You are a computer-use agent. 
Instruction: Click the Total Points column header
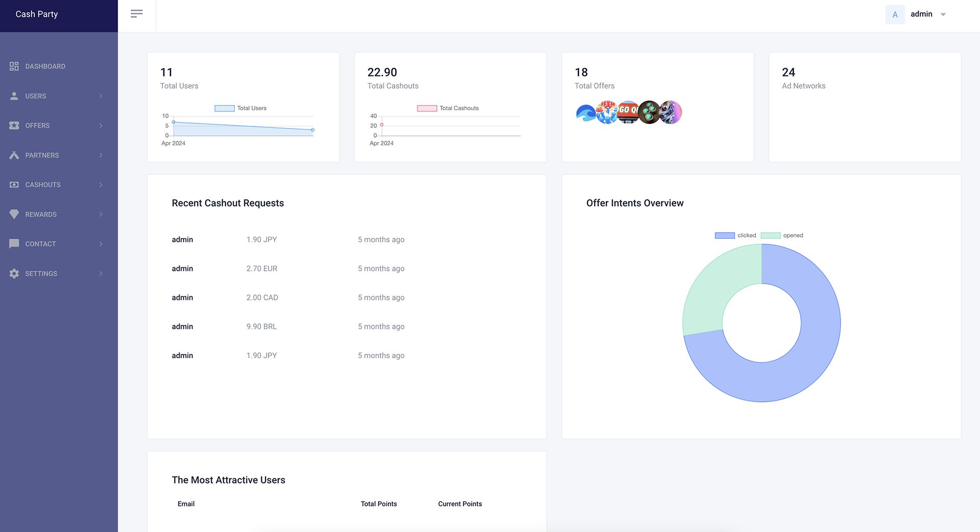[379, 504]
